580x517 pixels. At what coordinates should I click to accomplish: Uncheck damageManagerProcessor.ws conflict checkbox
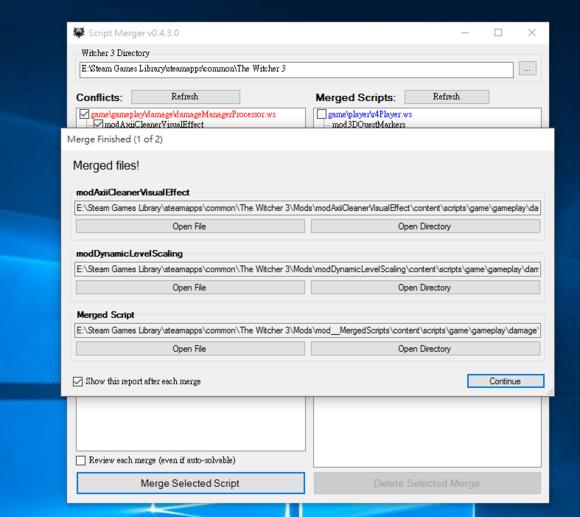(84, 114)
